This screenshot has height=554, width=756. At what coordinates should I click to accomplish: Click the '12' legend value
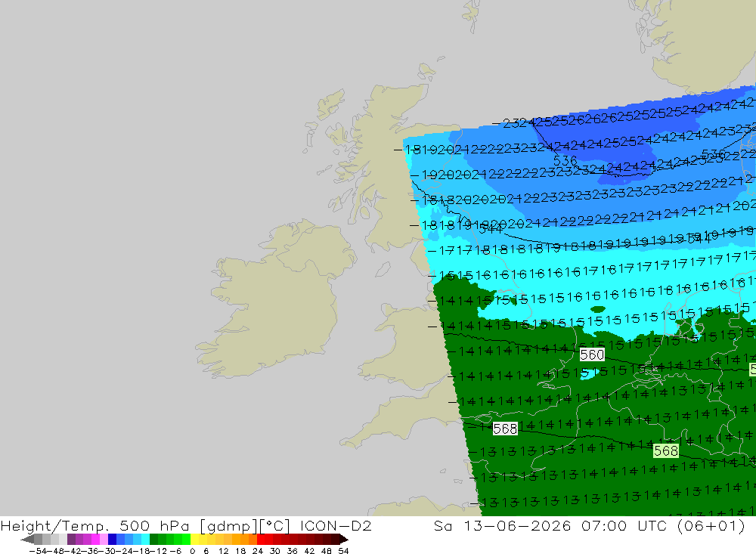(x=223, y=551)
